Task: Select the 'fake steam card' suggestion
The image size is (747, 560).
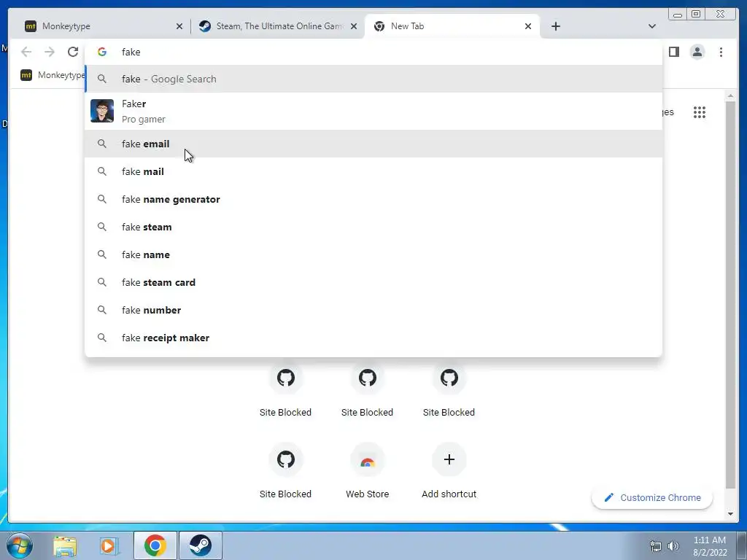Action: click(373, 282)
